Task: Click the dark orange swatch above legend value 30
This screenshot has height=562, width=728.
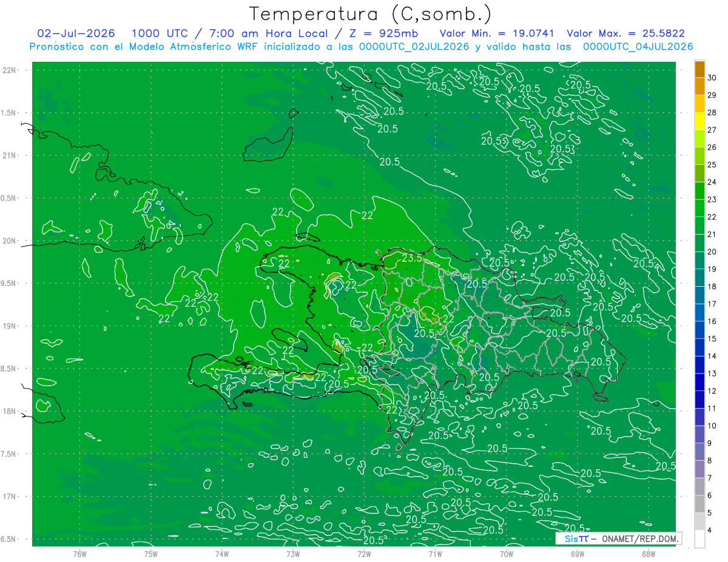Action: click(x=699, y=69)
